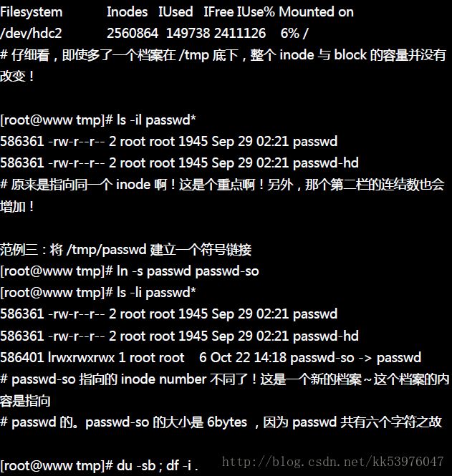The image size is (452, 476).
Task: Click the IUse% value 6%
Action: pos(290,33)
